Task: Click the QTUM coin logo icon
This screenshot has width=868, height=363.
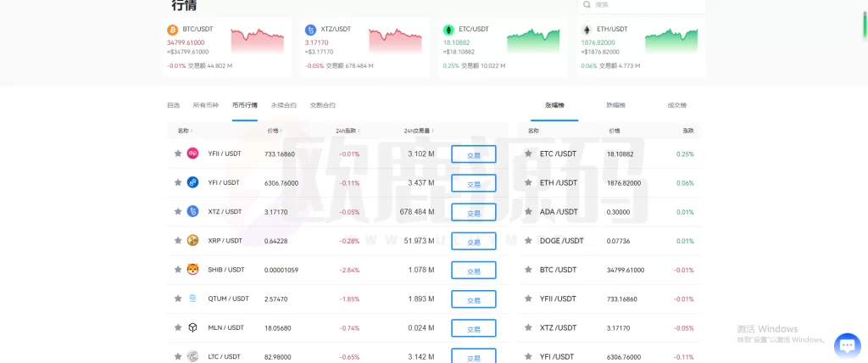Action: click(x=192, y=299)
